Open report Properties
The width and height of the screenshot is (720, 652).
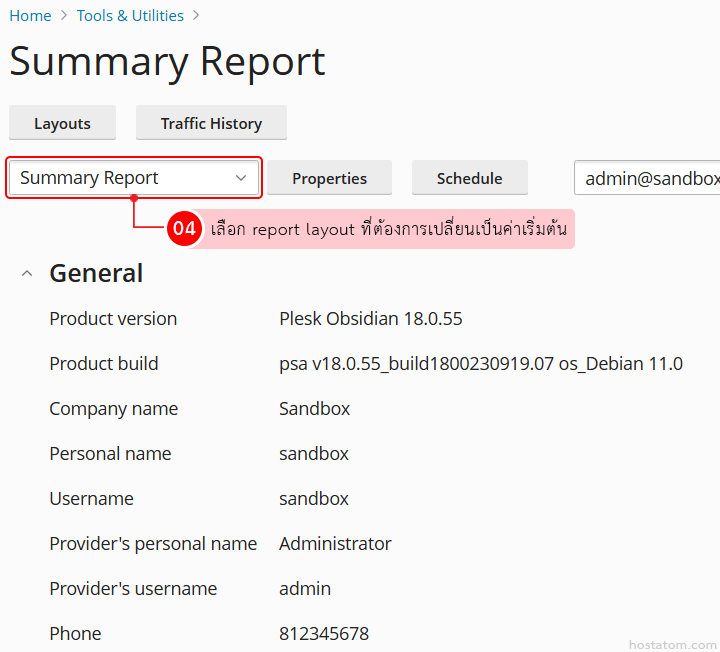pos(329,178)
